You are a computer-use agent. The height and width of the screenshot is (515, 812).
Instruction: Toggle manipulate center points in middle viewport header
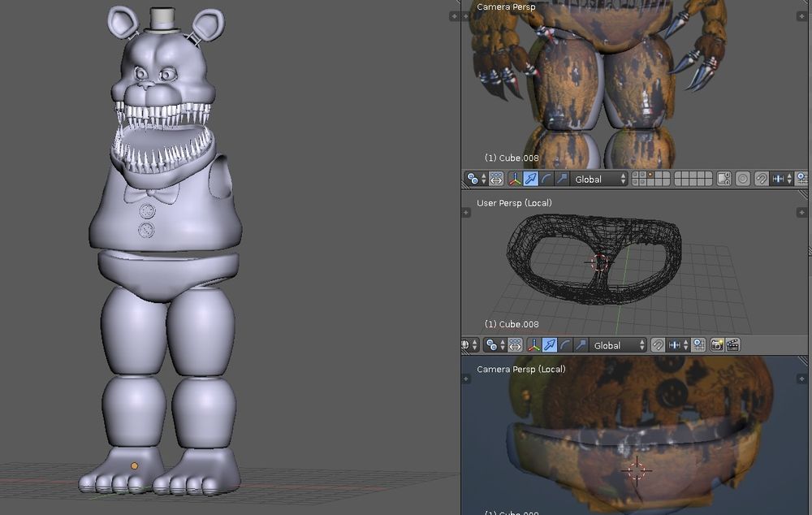tap(515, 344)
